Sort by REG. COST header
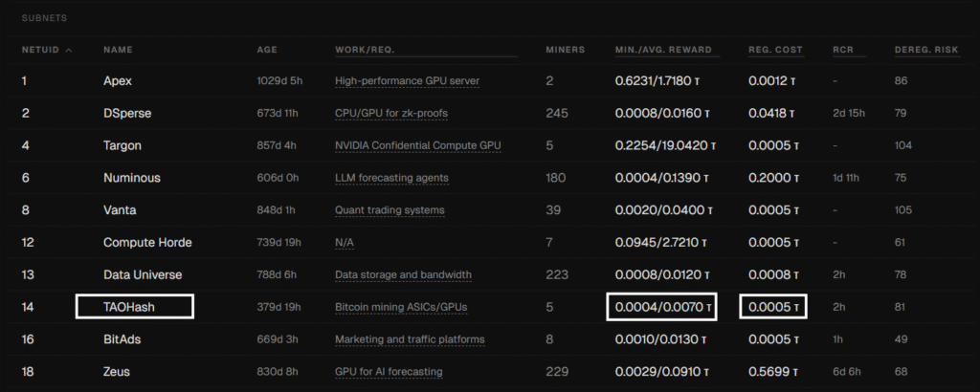The width and height of the screenshot is (980, 392). coord(775,50)
